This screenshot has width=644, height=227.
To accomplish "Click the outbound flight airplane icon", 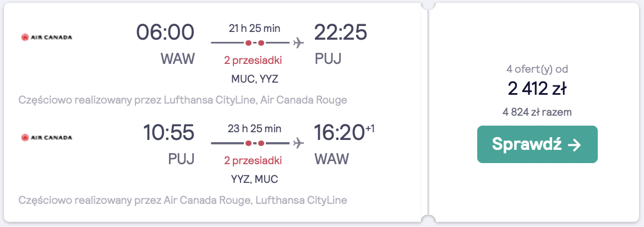I will click(x=298, y=43).
